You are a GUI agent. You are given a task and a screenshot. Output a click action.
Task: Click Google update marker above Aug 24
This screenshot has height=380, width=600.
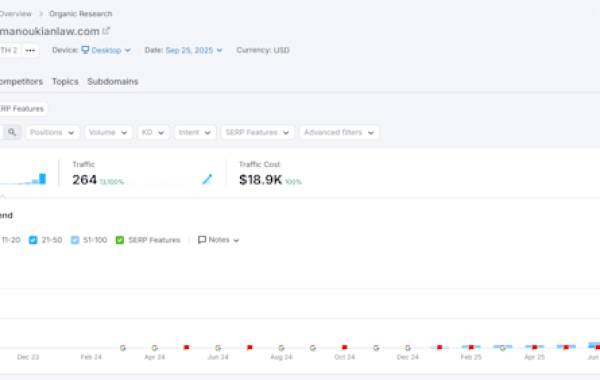(x=281, y=347)
